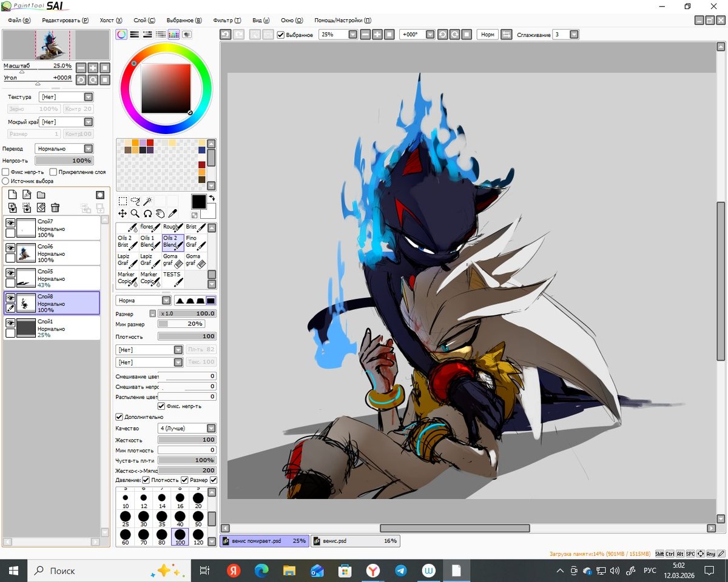Open the rotation angle +000° dropdown
This screenshot has height=582, width=728.
click(x=417, y=35)
